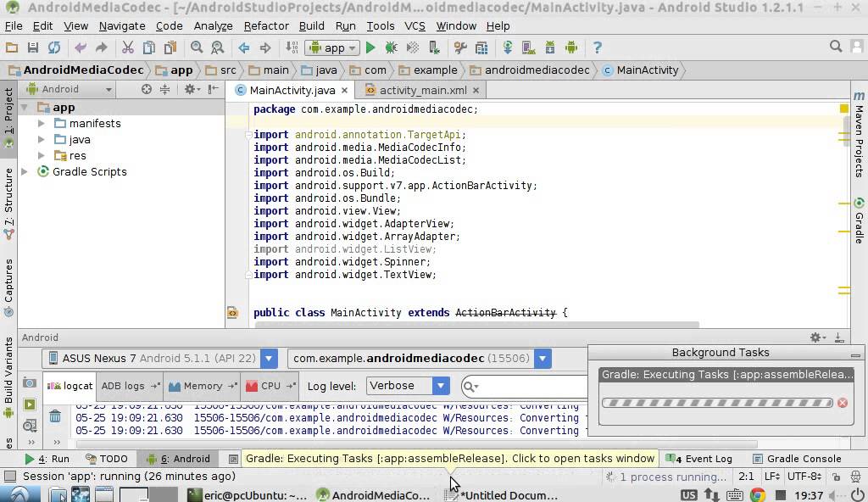Screen dimensions: 868x502
Task: Open the com.example.androidmediacodec process dropdown
Action: (x=420, y=359)
